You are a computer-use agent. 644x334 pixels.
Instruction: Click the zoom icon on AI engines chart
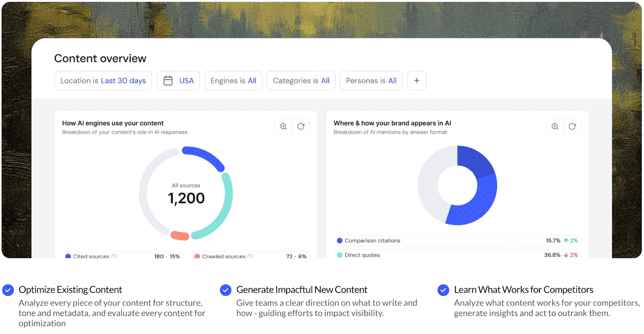pos(283,126)
